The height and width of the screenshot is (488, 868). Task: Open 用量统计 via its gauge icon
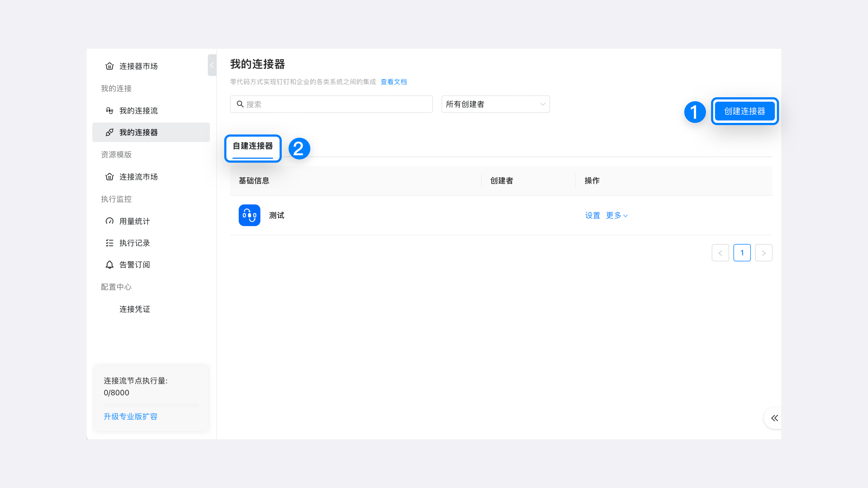[110, 221]
